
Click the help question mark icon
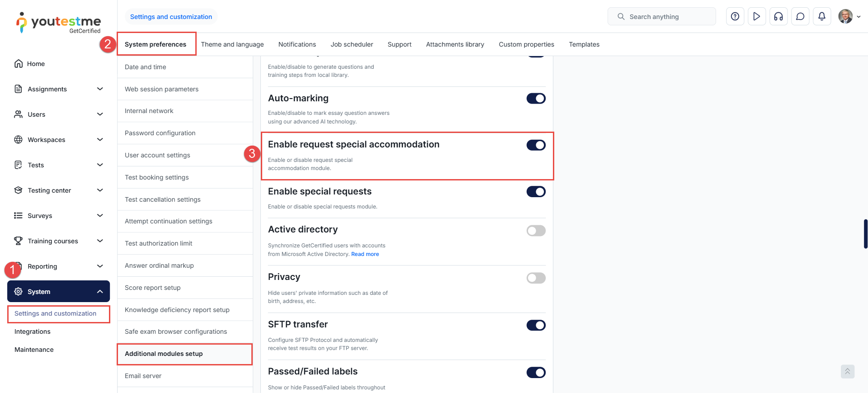735,17
